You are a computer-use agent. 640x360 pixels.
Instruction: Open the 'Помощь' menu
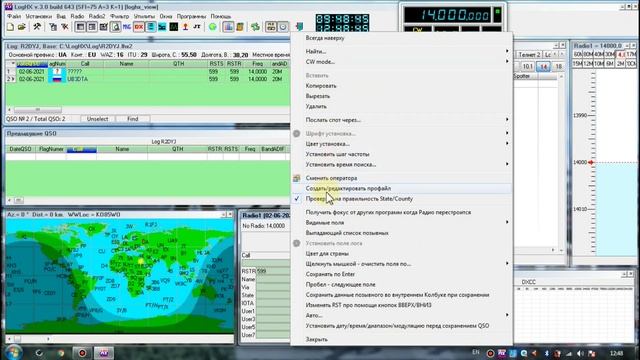click(221, 16)
